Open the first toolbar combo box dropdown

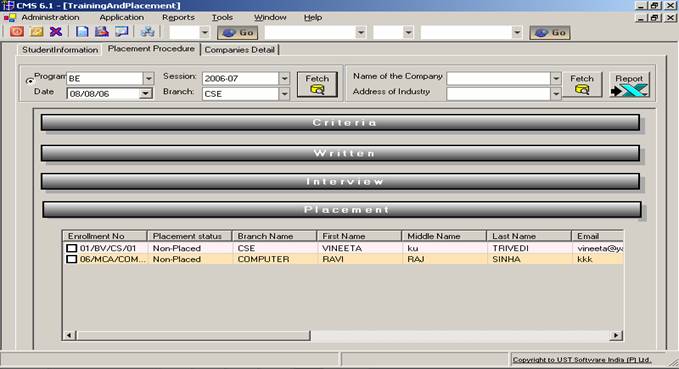pos(204,32)
